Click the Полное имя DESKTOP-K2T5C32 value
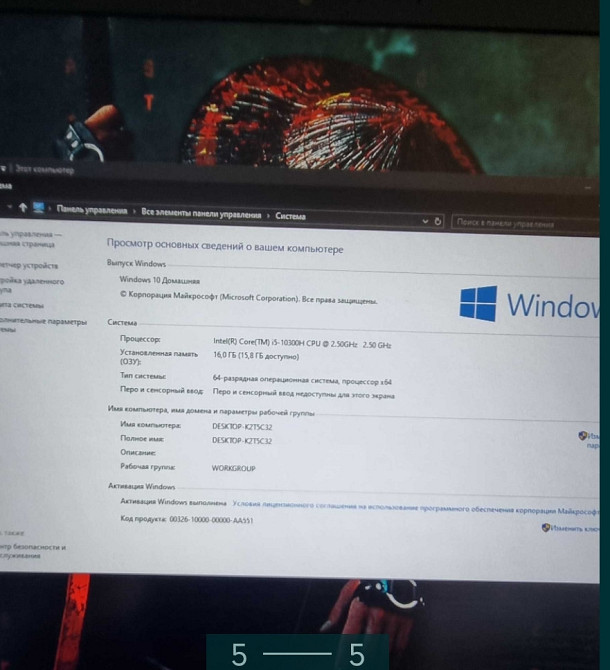 242,441
